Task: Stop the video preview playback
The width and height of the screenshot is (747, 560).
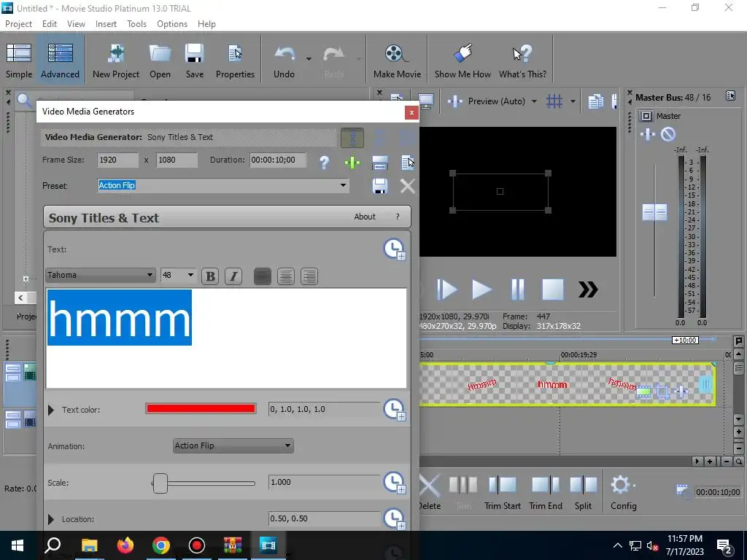Action: click(553, 289)
